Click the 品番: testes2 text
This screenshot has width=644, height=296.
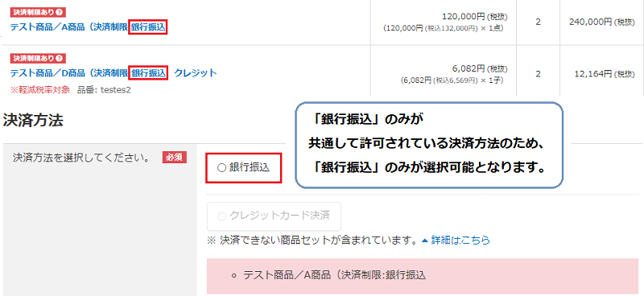click(x=105, y=90)
